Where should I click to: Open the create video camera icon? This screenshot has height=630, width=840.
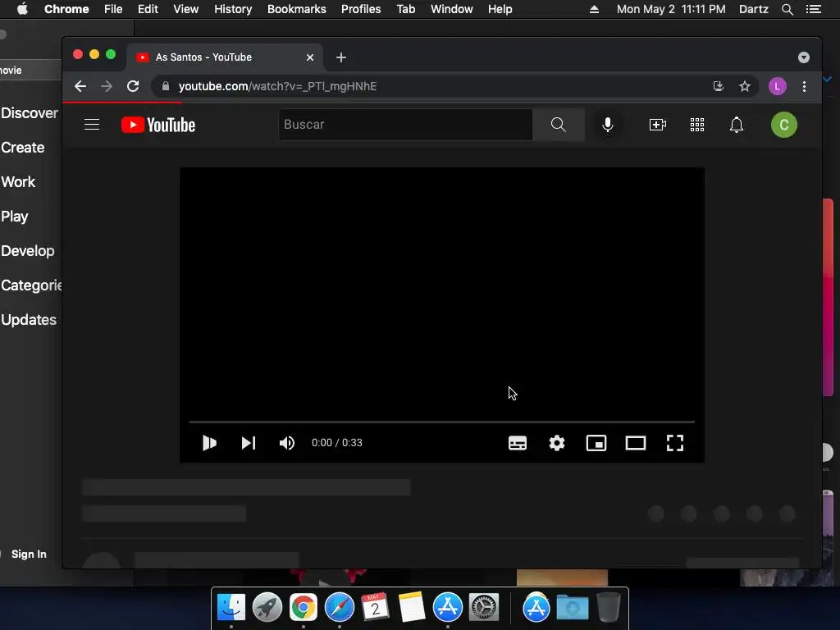657,125
